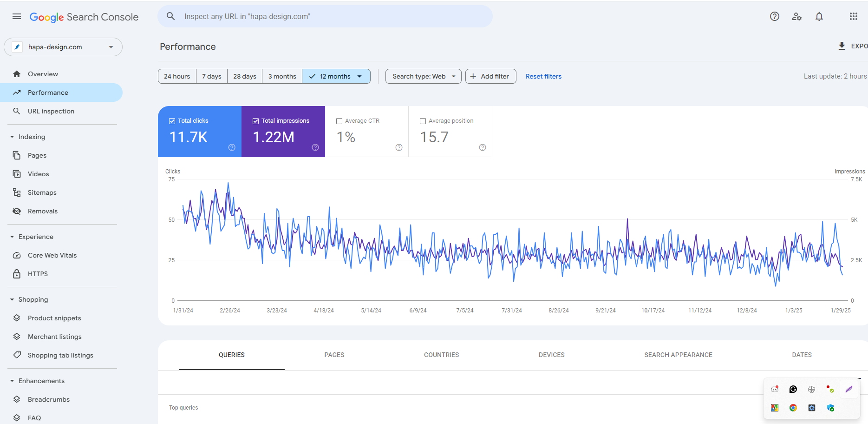Open Total impressions help info icon
This screenshot has height=424, width=868.
point(315,147)
